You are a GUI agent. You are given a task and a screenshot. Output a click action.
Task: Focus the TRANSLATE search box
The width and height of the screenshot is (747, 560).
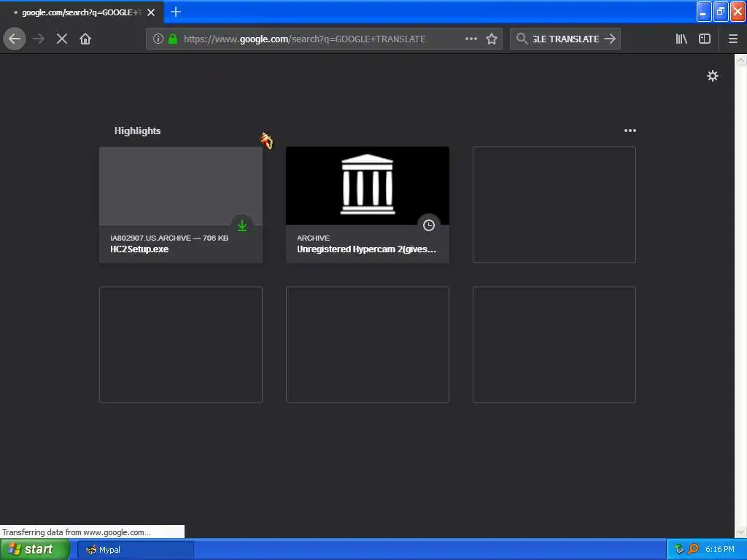(x=565, y=39)
